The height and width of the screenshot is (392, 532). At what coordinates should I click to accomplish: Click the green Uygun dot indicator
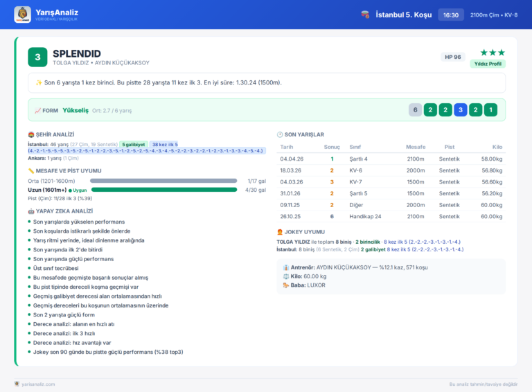point(70,190)
